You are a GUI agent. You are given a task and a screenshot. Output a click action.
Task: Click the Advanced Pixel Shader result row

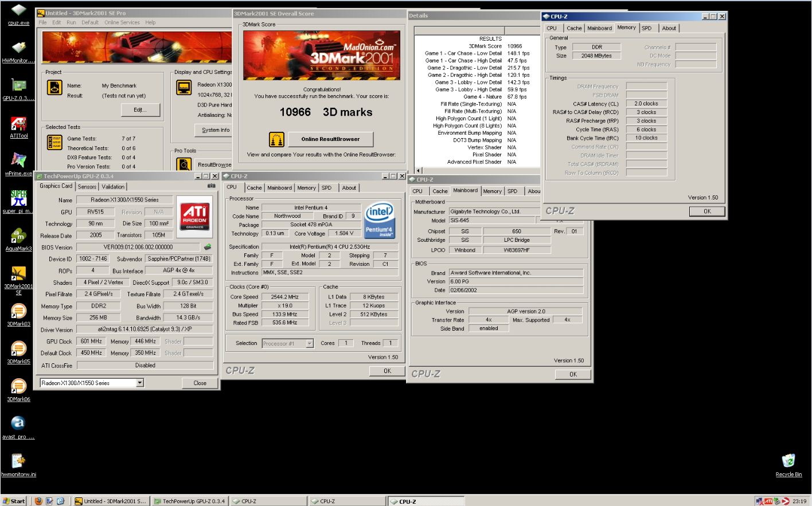(x=477, y=162)
